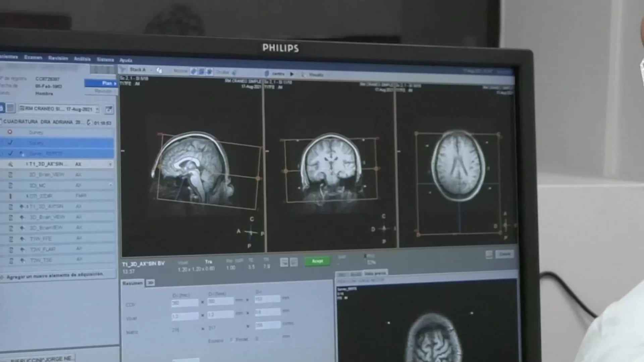Open the Revisión menu
The image size is (644, 362).
(x=58, y=58)
